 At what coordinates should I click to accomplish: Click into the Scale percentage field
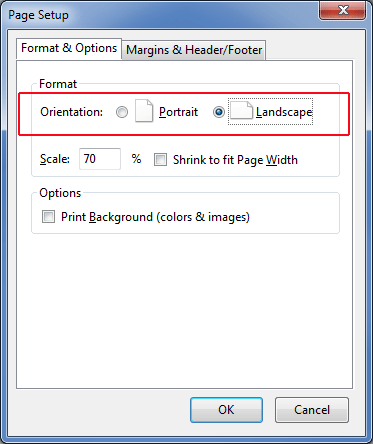coord(100,159)
